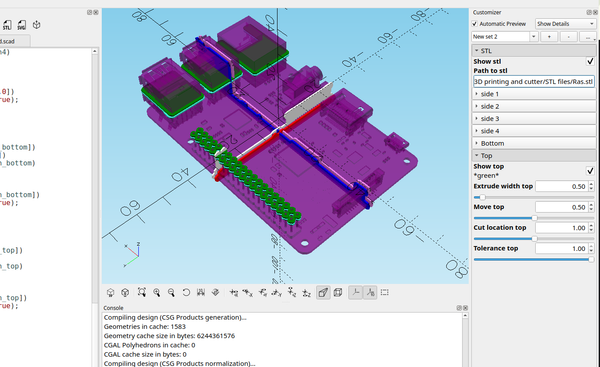600x367 pixels.
Task: Click the Move top value field
Action: 562,207
